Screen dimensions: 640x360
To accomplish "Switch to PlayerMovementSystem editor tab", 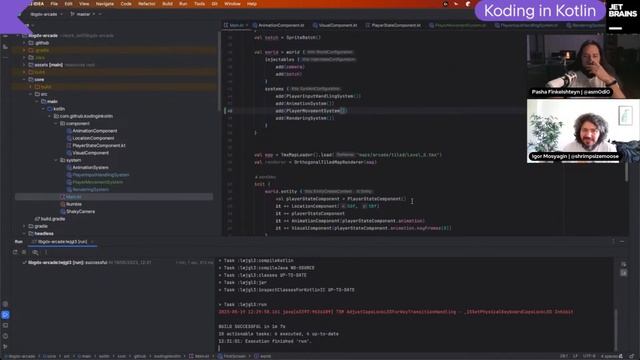I will pyautogui.click(x=458, y=25).
